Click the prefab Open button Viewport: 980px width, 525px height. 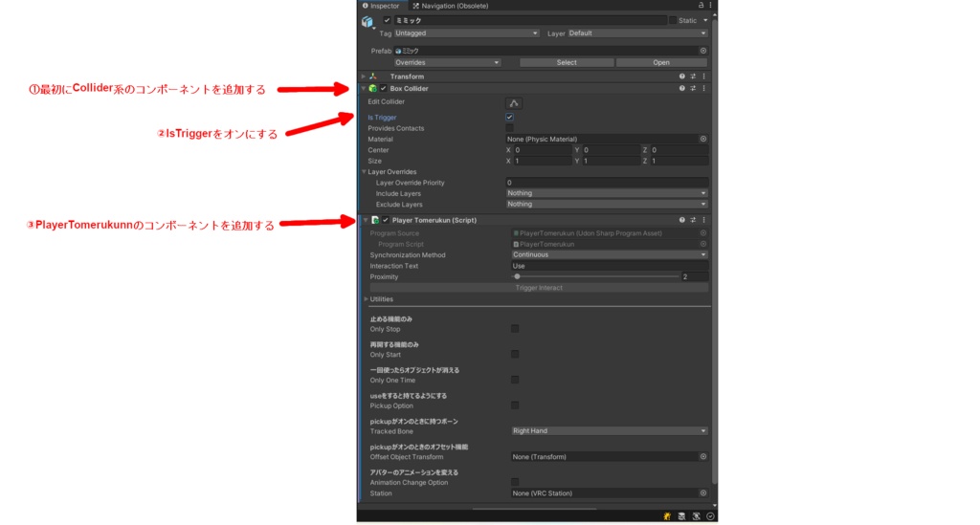tap(661, 62)
